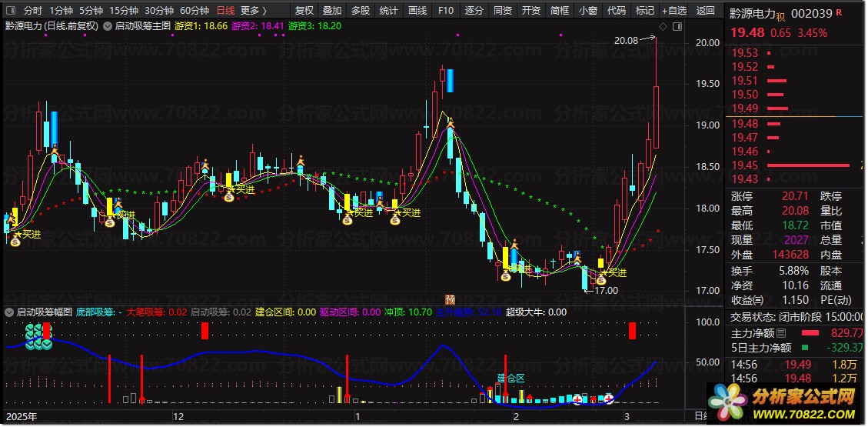Click the 2025年 time axis label
Image resolution: width=868 pixels, height=427 pixels.
tap(21, 416)
